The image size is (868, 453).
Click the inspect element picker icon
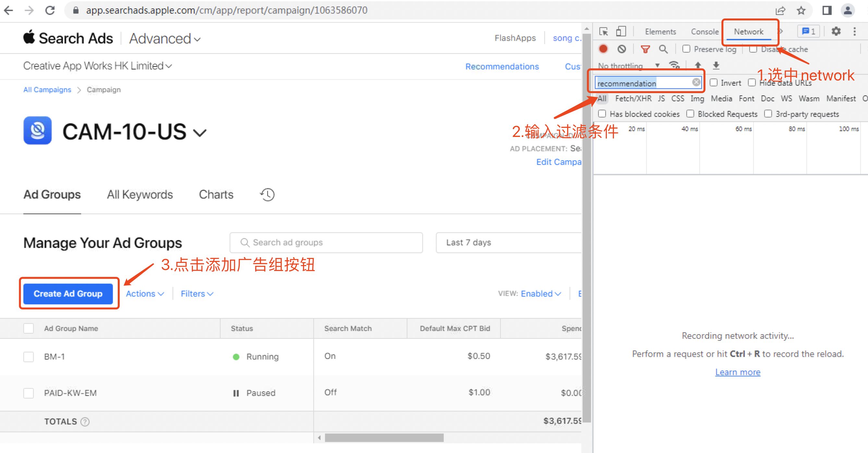coord(603,31)
